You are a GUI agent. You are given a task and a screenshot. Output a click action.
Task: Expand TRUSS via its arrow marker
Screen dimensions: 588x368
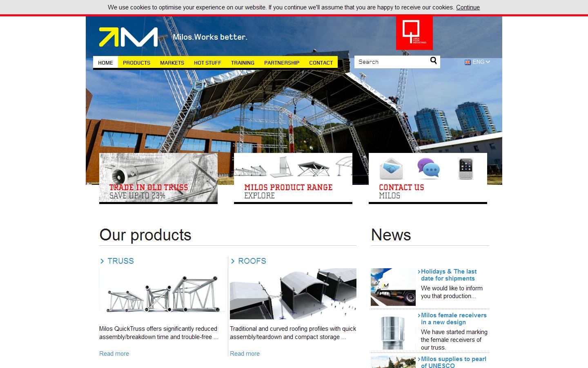click(102, 261)
